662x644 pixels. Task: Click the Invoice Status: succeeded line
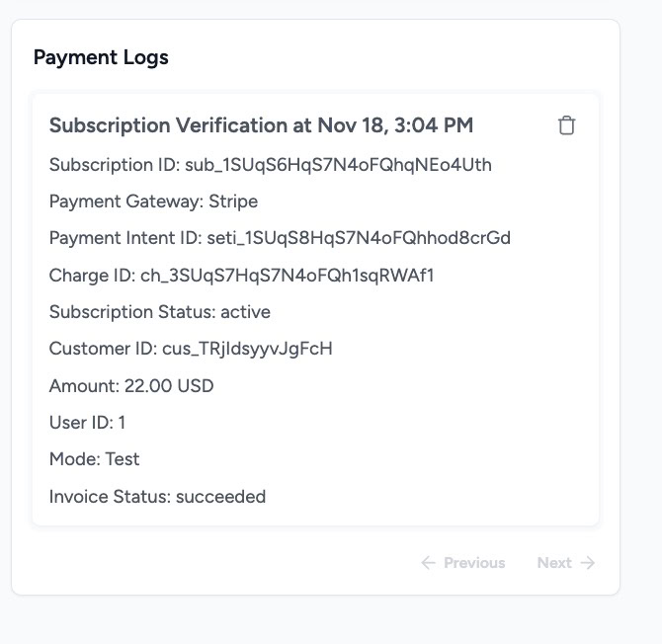157,497
